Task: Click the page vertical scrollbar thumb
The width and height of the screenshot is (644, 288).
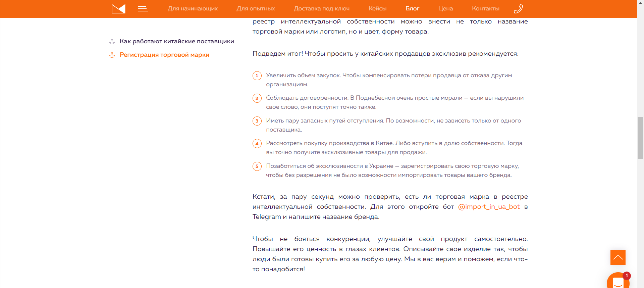Action: (640, 138)
